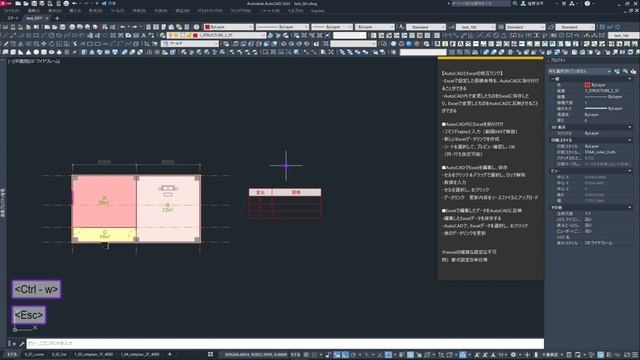Open the Express menu
Viewport: 640px width, 360px height.
pyautogui.click(x=318, y=11)
